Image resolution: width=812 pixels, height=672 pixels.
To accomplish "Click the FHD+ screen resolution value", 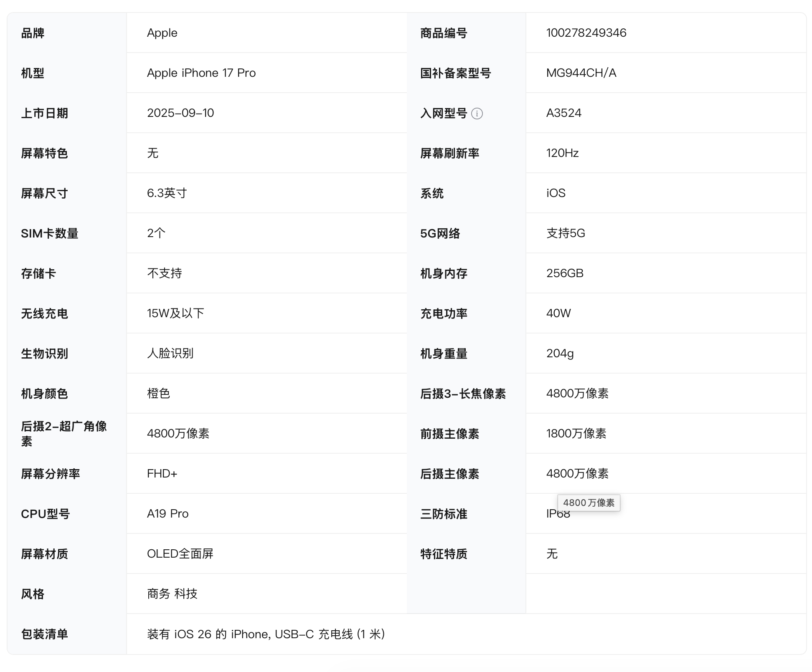I will click(x=162, y=474).
